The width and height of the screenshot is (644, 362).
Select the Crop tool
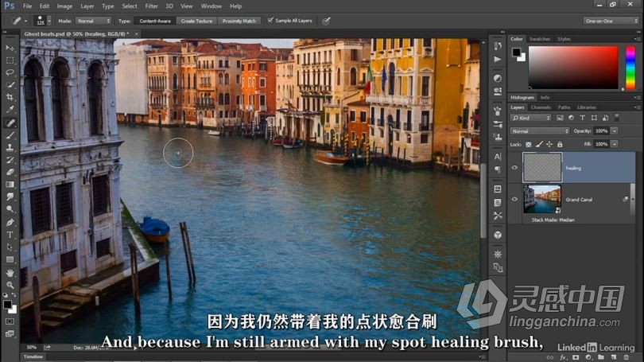(10, 97)
